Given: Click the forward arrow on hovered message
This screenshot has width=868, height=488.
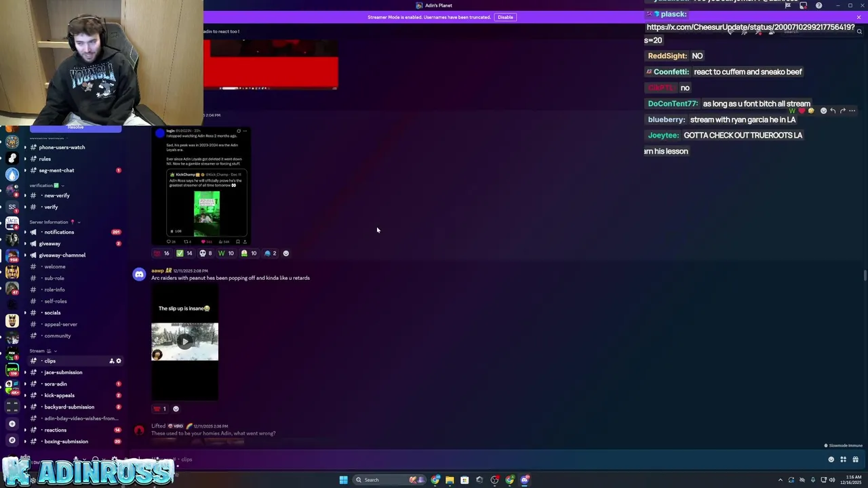Looking at the screenshot, I should tap(842, 110).
